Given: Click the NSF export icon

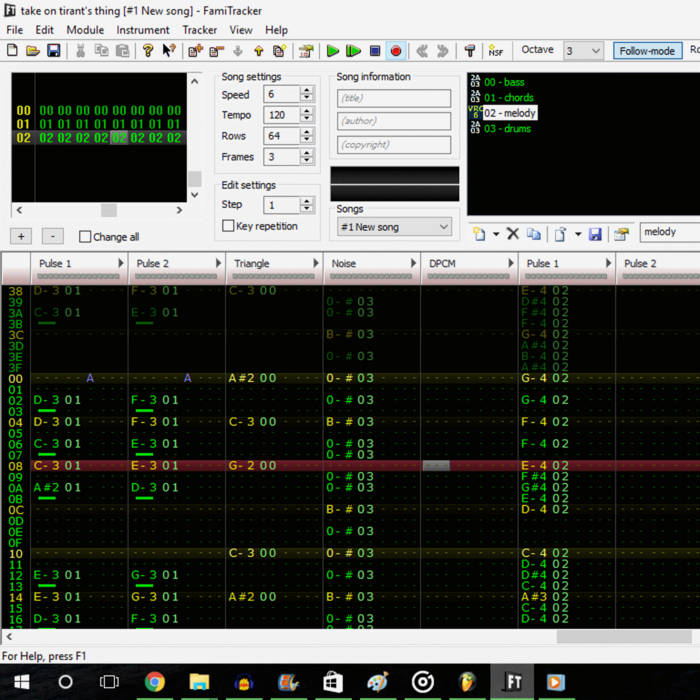Looking at the screenshot, I should pos(496,51).
